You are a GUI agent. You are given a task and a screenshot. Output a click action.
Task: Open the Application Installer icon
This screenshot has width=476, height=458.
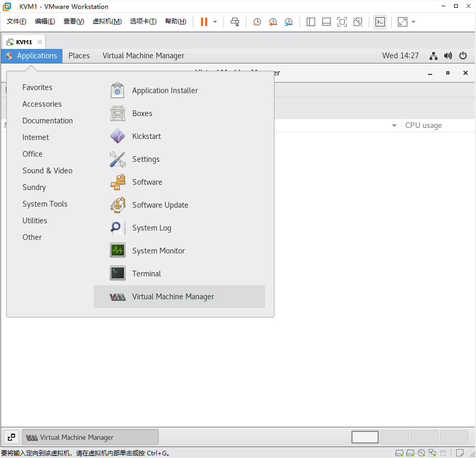(x=118, y=91)
